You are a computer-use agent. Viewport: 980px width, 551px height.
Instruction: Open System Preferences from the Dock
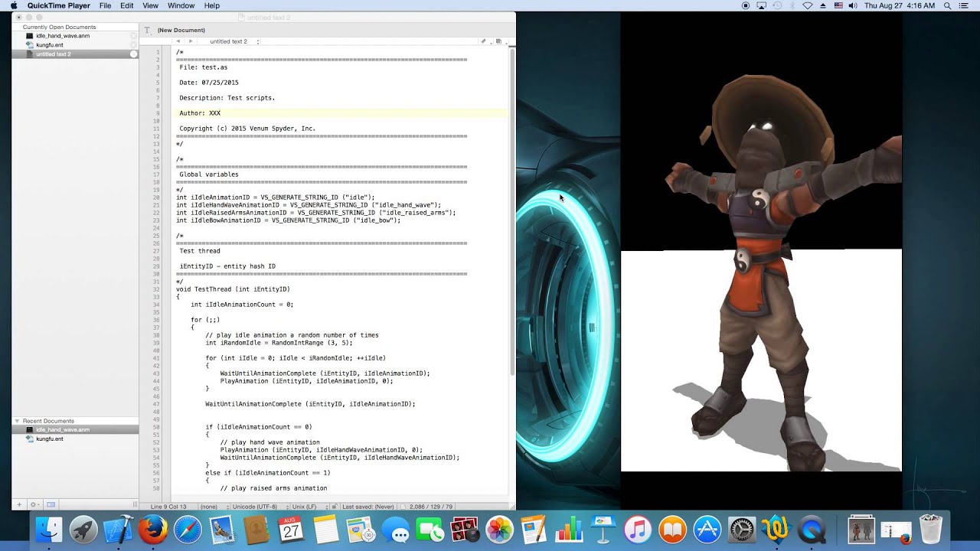741,530
